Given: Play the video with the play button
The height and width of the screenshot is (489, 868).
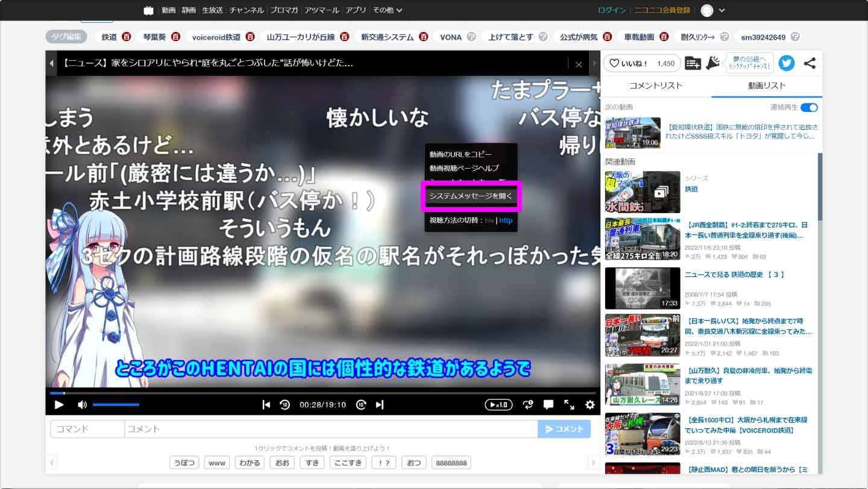Looking at the screenshot, I should pyautogui.click(x=59, y=405).
